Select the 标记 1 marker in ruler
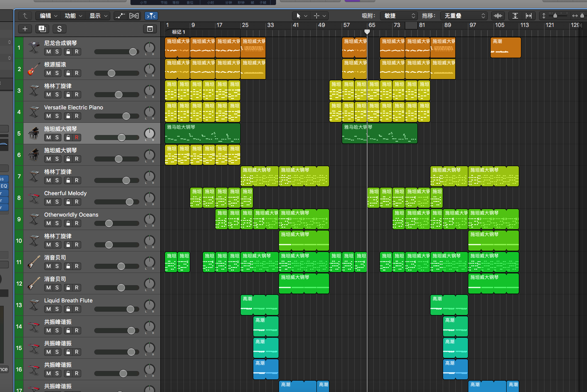Image resolution: width=587 pixels, height=392 pixels. 178,32
